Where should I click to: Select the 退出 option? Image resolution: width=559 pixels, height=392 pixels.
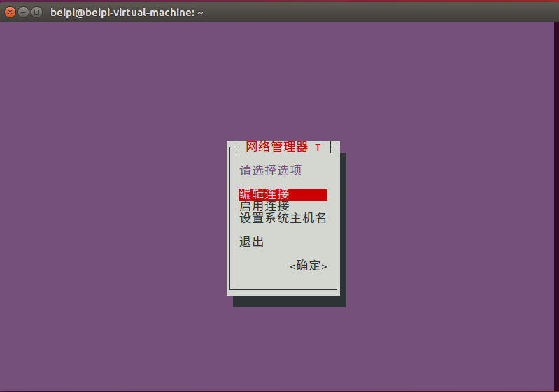click(x=252, y=242)
